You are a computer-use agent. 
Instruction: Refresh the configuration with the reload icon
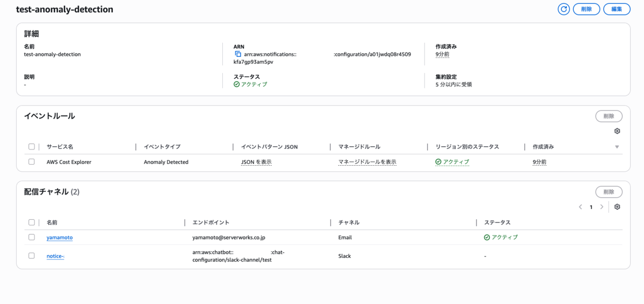pos(563,9)
